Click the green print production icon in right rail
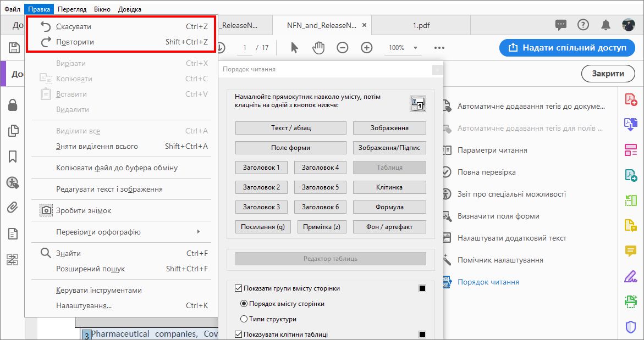Screen dimensions: 644x340 click(631, 302)
